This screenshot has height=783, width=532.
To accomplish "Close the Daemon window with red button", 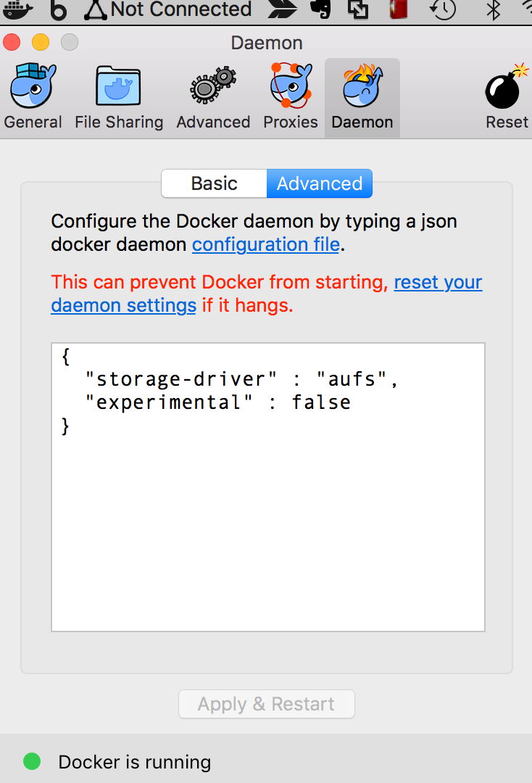I will coord(12,43).
